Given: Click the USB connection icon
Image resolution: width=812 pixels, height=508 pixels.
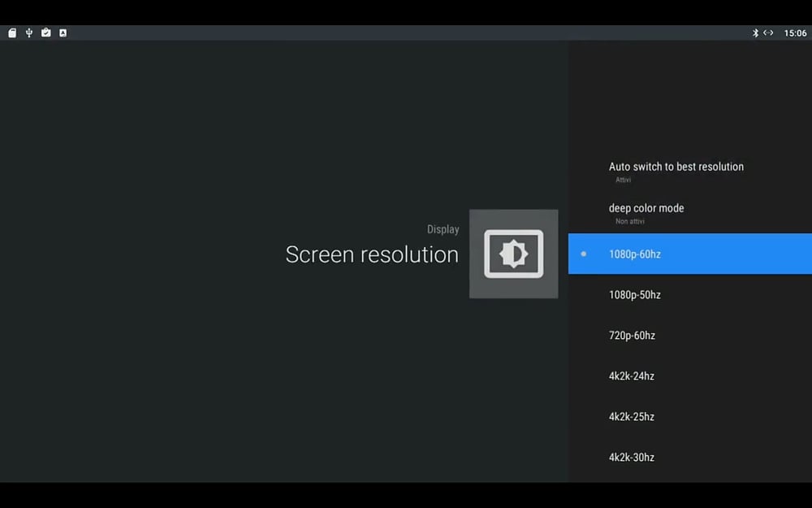Looking at the screenshot, I should (x=29, y=33).
